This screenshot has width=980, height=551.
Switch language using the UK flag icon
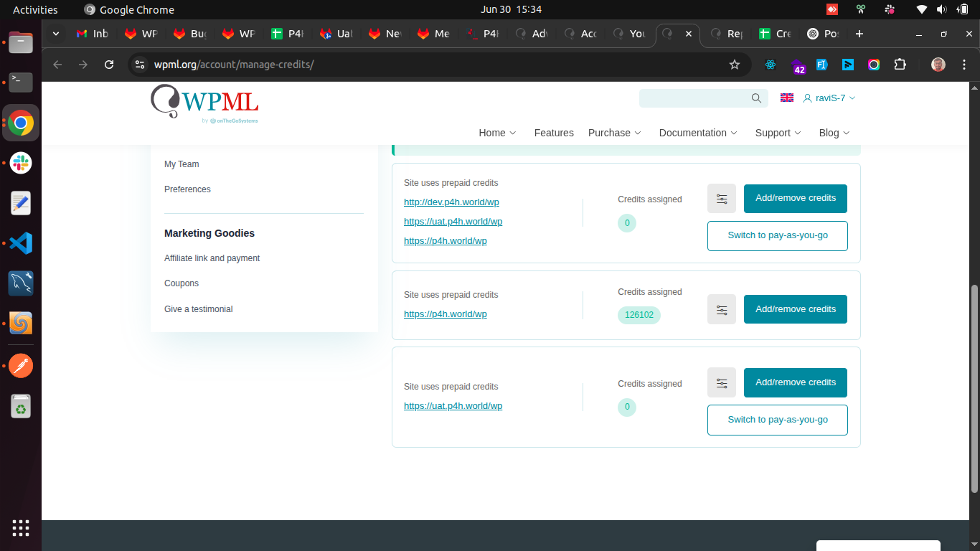tap(787, 98)
